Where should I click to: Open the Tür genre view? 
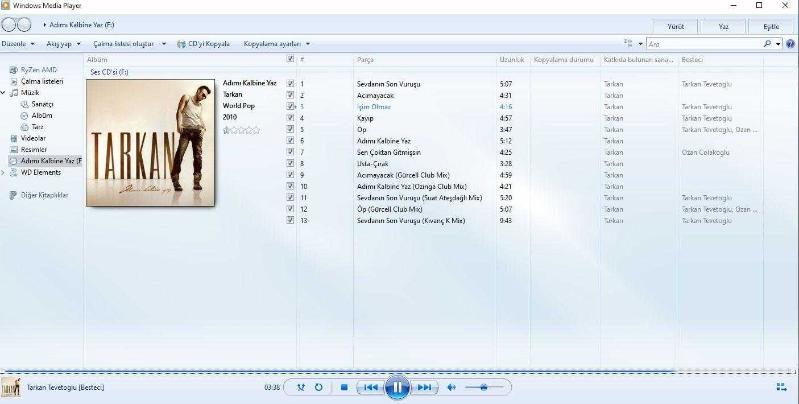coord(37,127)
